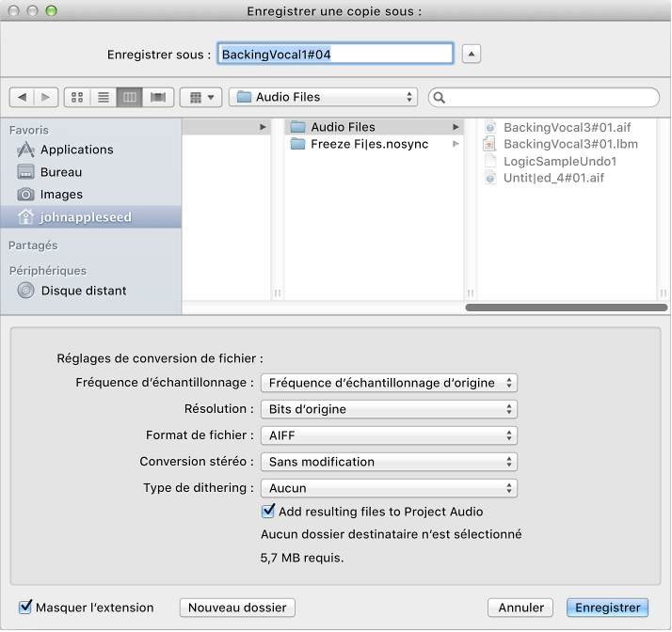Screen dimensions: 672x632
Task: Click the Partagés sidebar heading
Action: (x=33, y=245)
